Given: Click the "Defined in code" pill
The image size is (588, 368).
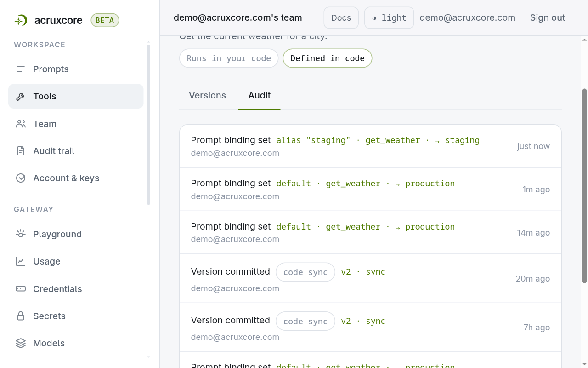Looking at the screenshot, I should [328, 58].
